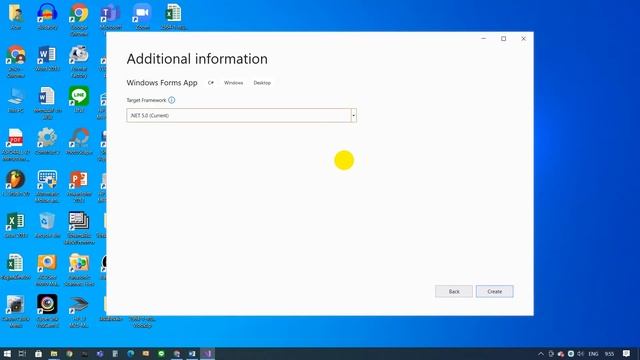Open the notification action center
This screenshot has height=360, width=640.
tap(627, 354)
